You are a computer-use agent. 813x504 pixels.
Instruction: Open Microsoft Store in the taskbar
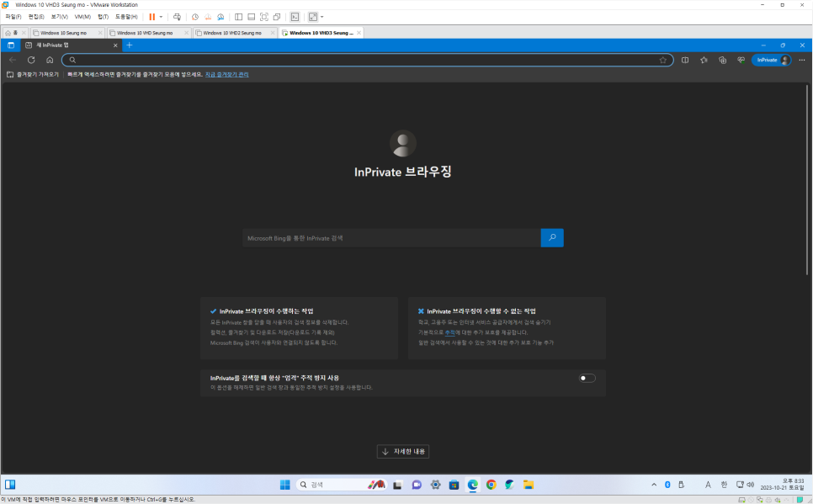coord(454,485)
